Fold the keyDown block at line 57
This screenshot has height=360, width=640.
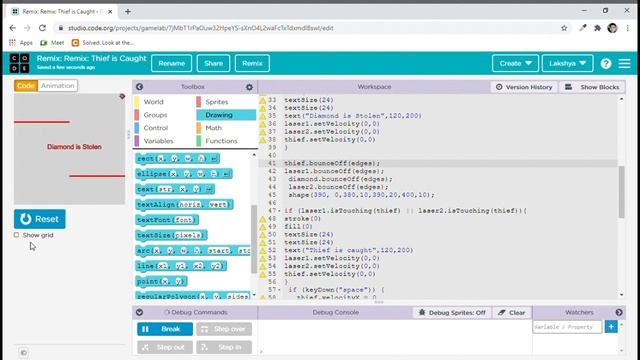pyautogui.click(x=279, y=290)
